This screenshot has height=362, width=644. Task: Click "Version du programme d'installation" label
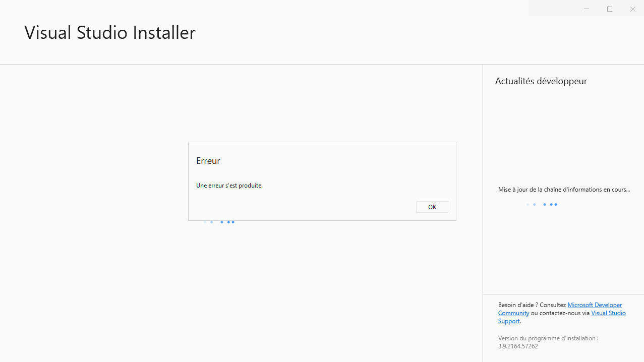coord(548,338)
